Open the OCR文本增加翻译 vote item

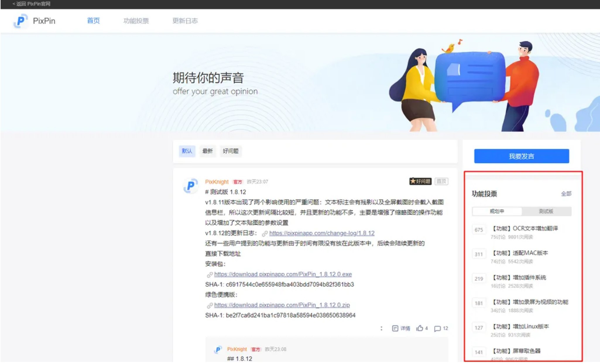525,229
